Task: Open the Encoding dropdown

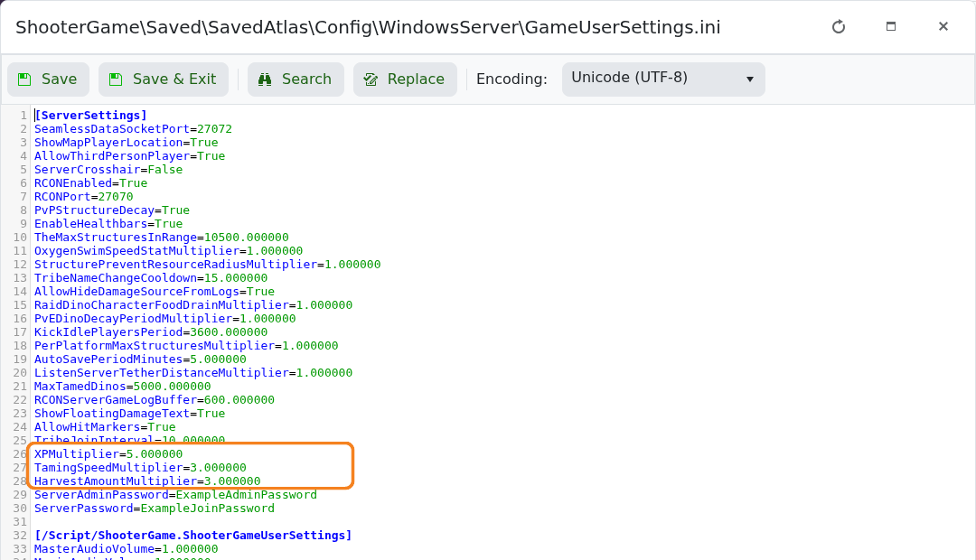Action: point(663,79)
